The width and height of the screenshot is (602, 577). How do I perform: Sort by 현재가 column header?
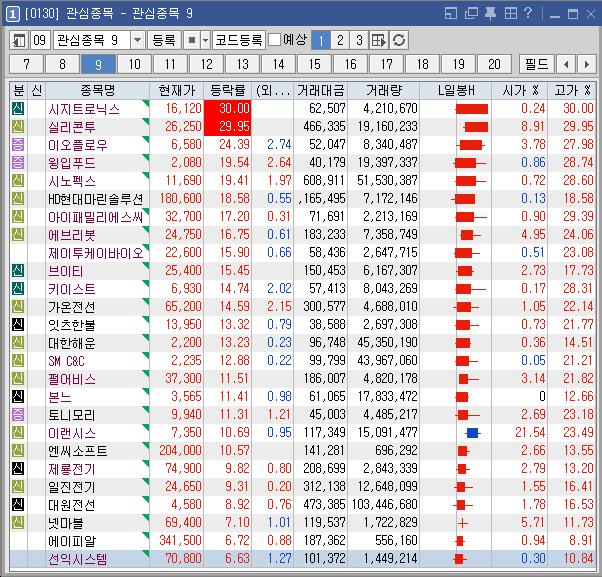(x=177, y=91)
